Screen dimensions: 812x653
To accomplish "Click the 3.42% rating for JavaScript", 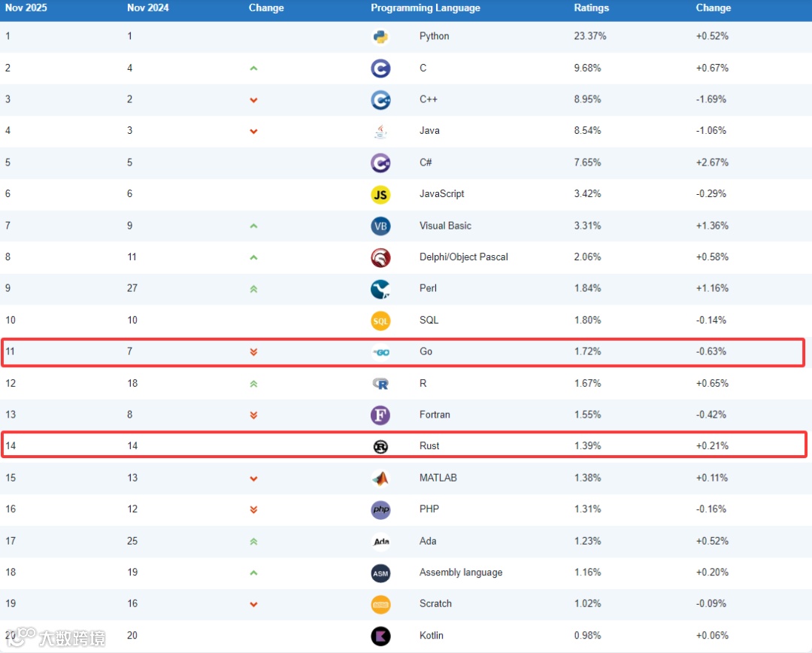I will [587, 194].
